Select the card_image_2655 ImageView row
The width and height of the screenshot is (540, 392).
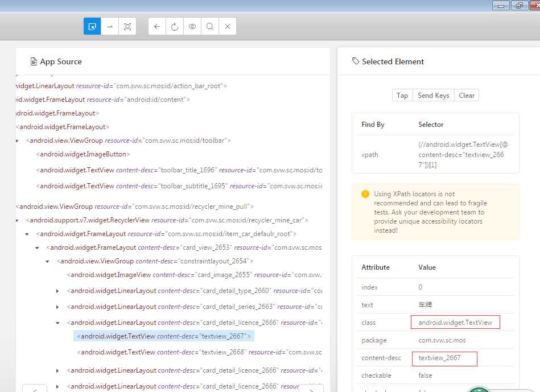point(194,275)
